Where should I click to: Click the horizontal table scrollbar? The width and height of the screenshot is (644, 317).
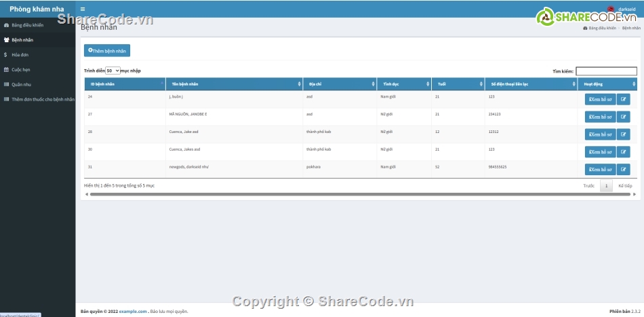(x=360, y=194)
